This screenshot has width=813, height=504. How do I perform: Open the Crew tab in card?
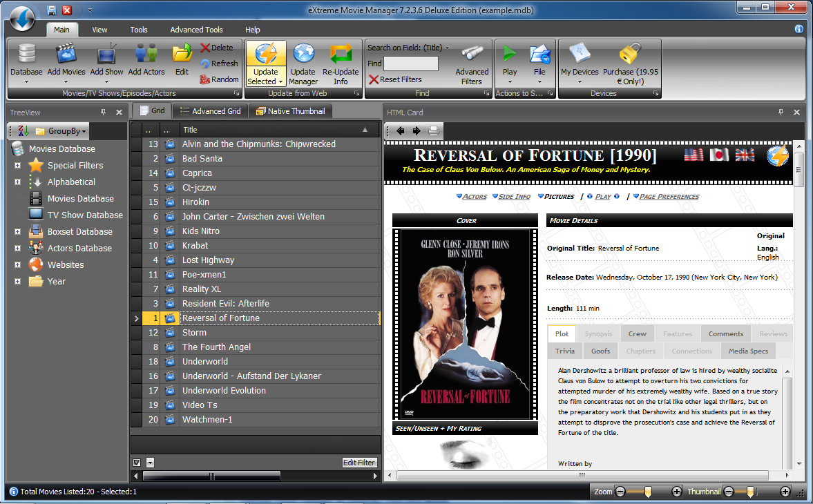638,334
